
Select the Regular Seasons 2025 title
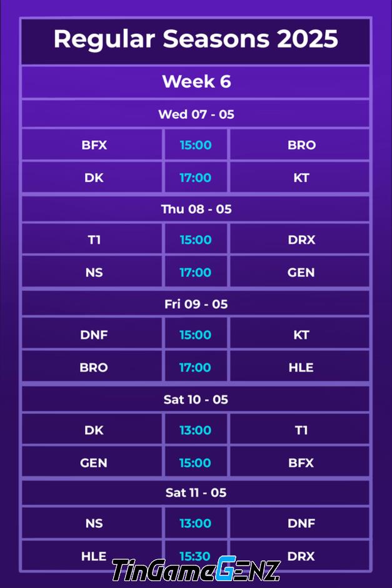tap(196, 39)
